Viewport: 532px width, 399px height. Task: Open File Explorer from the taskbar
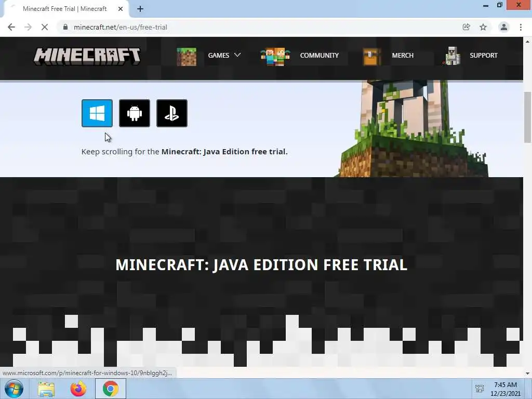tap(46, 389)
